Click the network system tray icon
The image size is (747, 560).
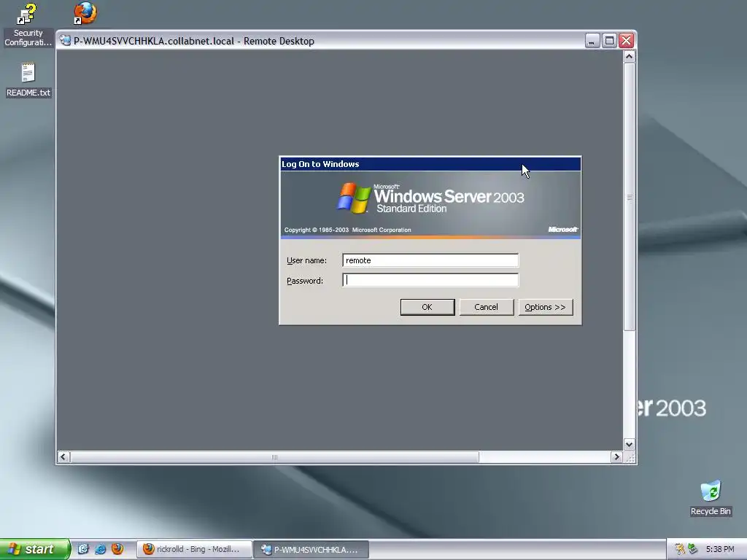pyautogui.click(x=692, y=550)
